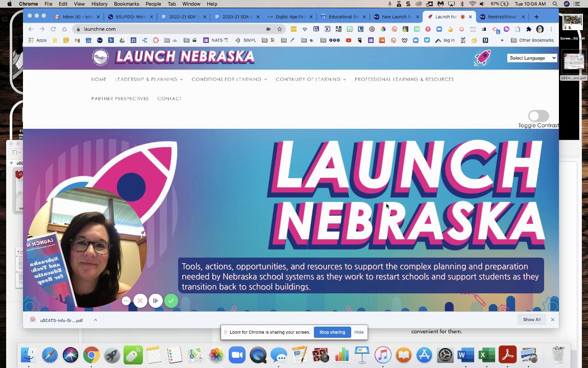Open the Notes app in Dock
Image resolution: width=588 pixels, height=368 pixels.
154,355
